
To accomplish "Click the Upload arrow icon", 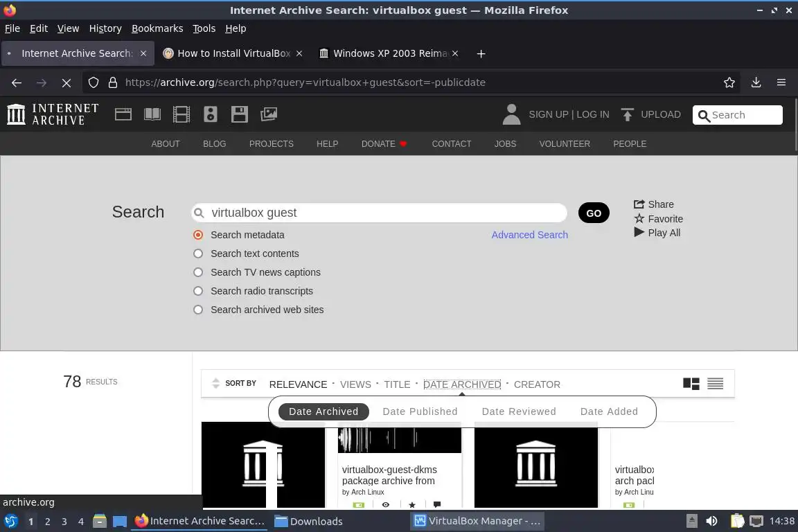I will point(628,114).
